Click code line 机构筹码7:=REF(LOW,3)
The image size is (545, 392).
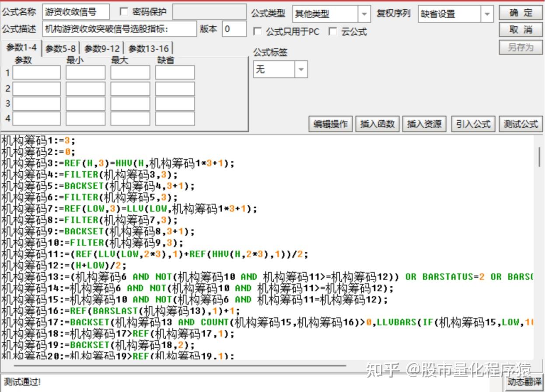coord(129,208)
